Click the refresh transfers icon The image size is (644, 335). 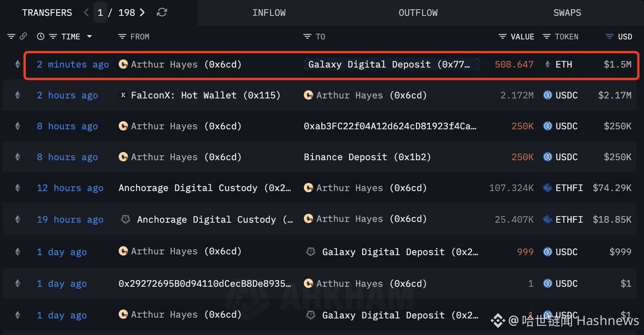pos(162,12)
